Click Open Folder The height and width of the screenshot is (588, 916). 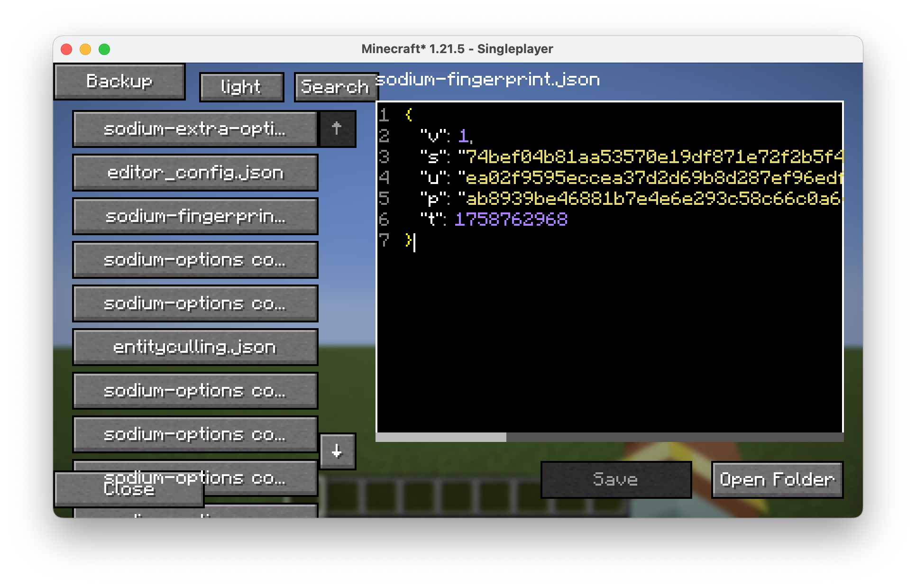click(777, 479)
